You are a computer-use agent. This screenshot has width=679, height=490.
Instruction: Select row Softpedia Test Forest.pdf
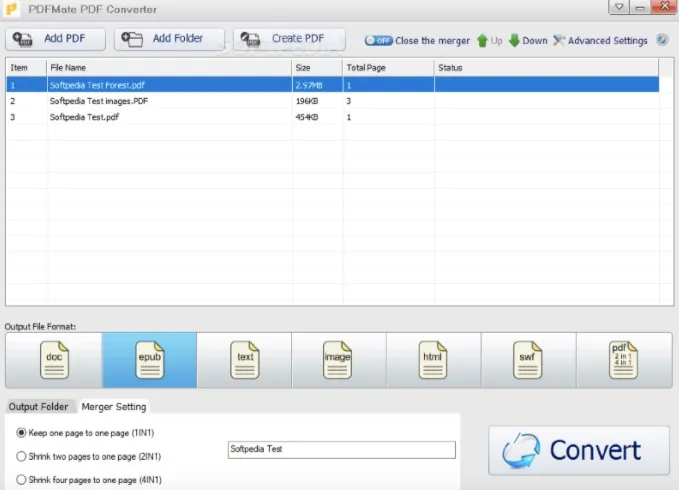333,85
